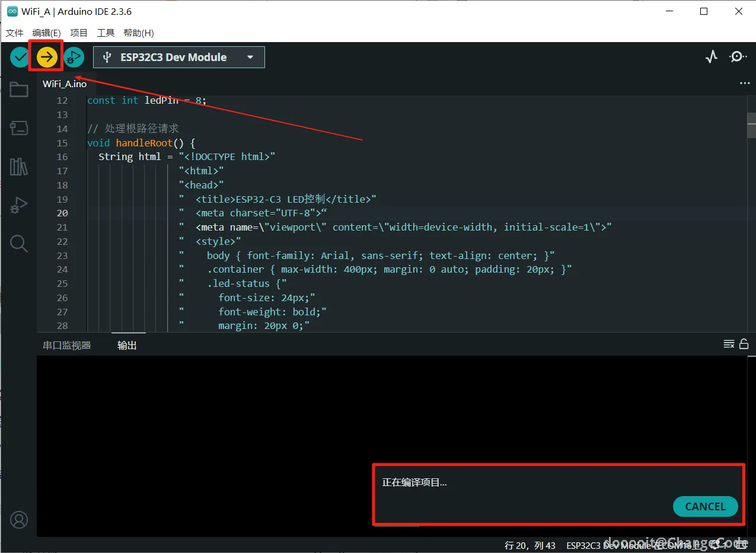Open the 帮助(H) menu
This screenshot has width=756, height=553.
139,33
